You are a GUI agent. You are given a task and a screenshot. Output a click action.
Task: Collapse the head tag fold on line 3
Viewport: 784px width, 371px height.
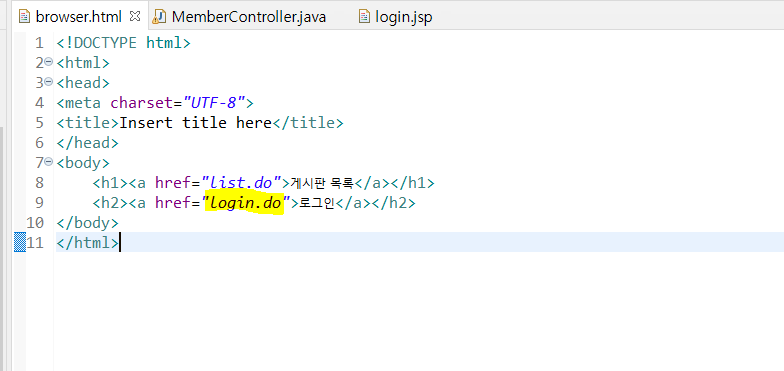(48, 82)
